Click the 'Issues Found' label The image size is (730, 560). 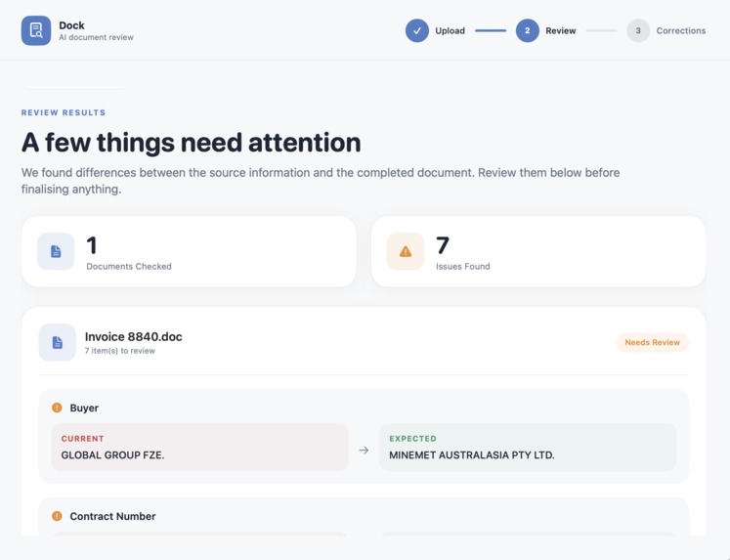click(x=463, y=266)
